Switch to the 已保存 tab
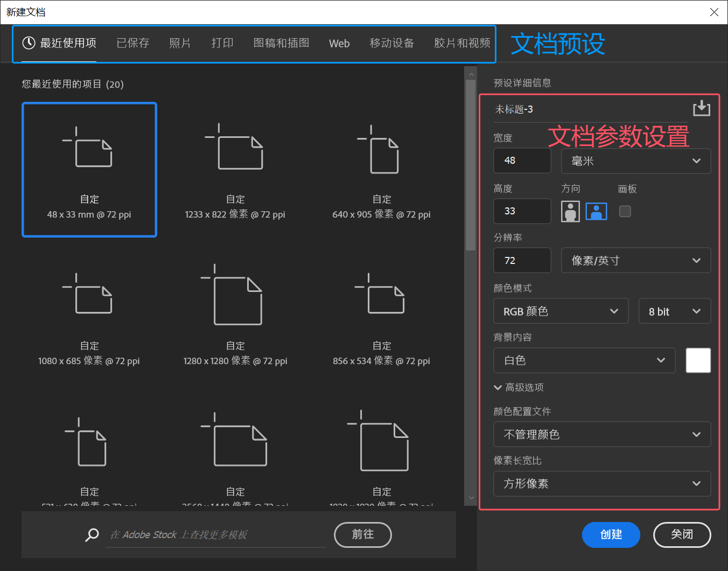 [133, 43]
